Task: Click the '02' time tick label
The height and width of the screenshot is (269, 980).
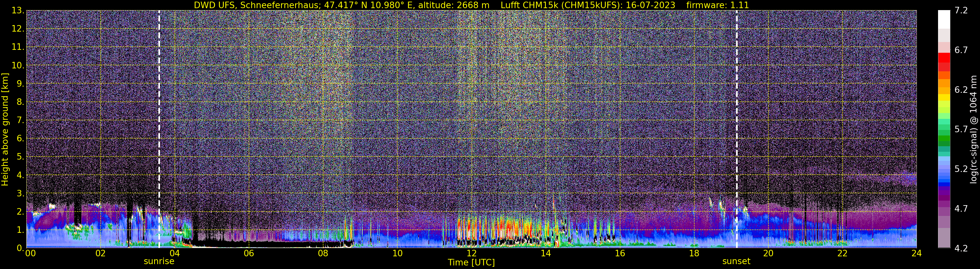Action: (101, 253)
